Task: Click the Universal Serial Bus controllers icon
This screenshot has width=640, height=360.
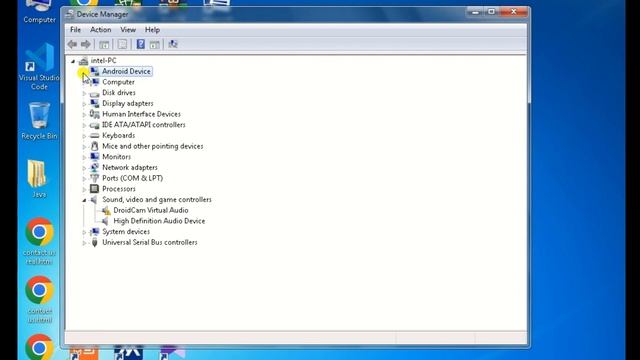Action: [x=94, y=242]
